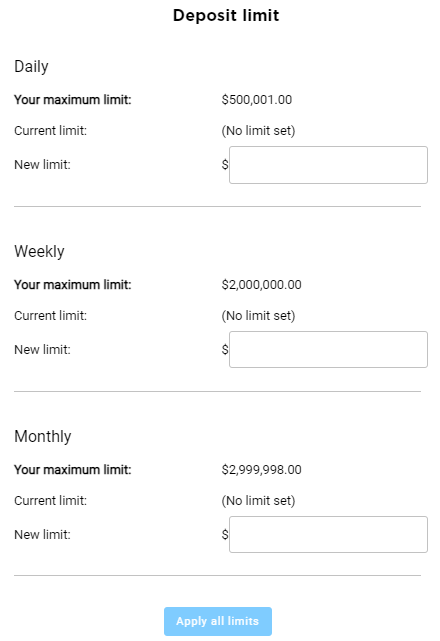Click the $2,999,998.00 monthly maximum value
The image size is (440, 641).
click(262, 469)
